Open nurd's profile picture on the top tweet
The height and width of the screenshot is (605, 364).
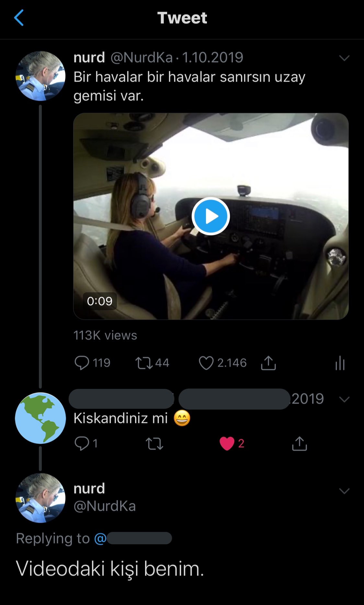click(x=40, y=76)
